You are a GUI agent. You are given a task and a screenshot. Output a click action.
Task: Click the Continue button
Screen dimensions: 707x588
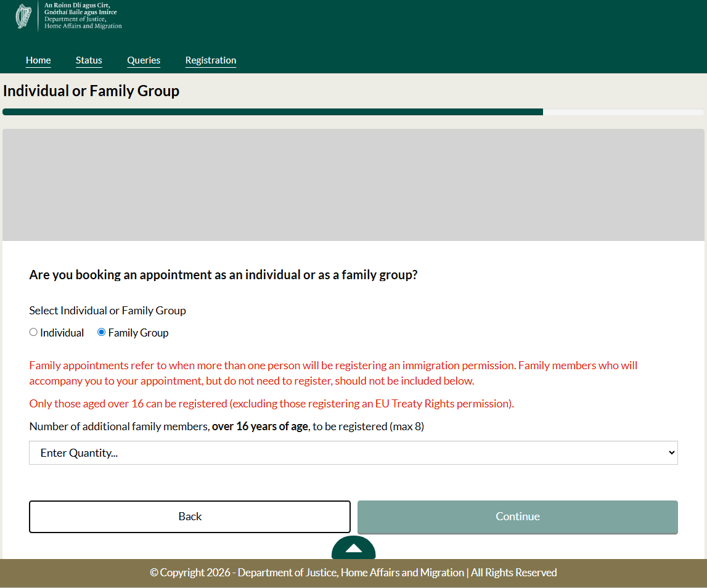click(518, 517)
